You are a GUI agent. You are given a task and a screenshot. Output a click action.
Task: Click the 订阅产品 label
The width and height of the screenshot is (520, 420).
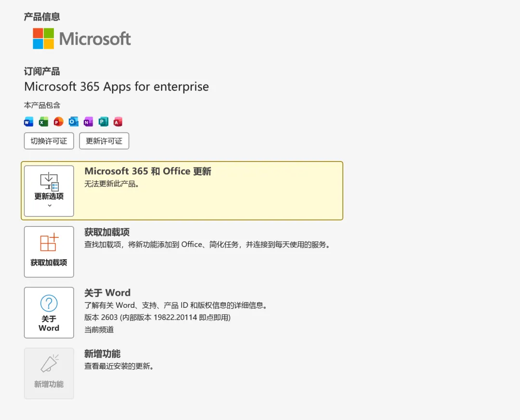pos(42,71)
